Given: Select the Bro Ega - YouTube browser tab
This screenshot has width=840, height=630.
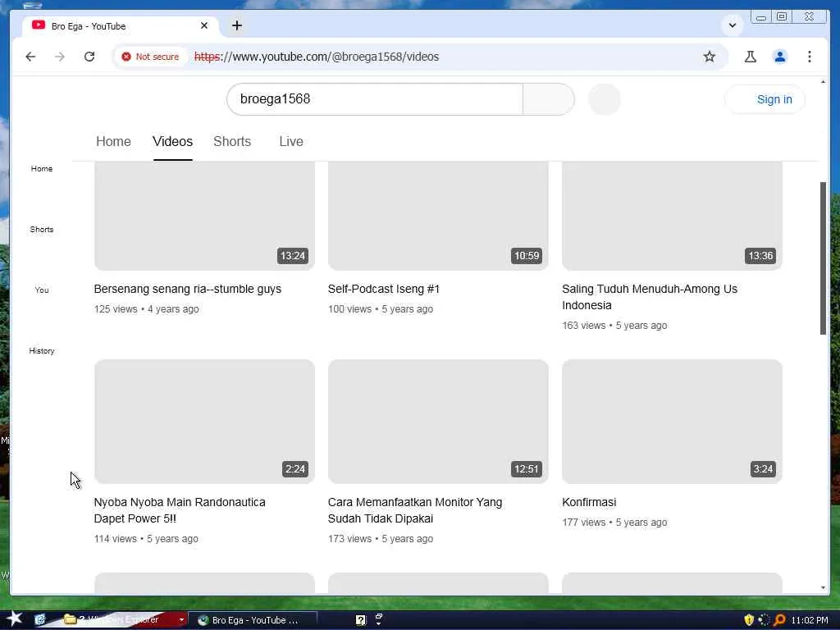Looking at the screenshot, I should pyautogui.click(x=121, y=26).
